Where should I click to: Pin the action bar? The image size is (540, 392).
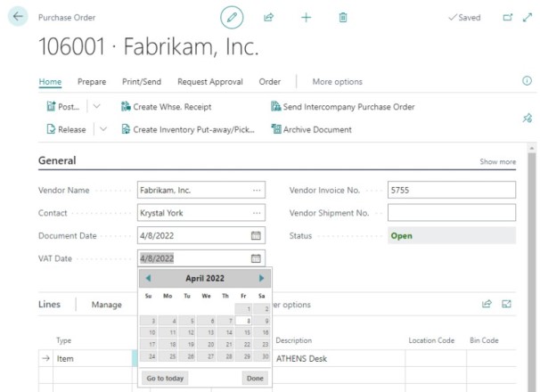[x=528, y=118]
